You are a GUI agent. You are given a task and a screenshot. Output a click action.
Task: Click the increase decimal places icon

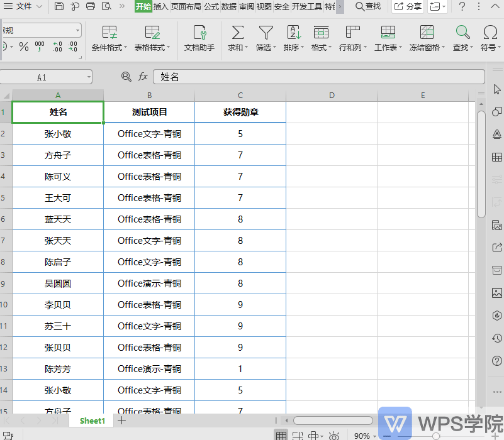[x=57, y=47]
